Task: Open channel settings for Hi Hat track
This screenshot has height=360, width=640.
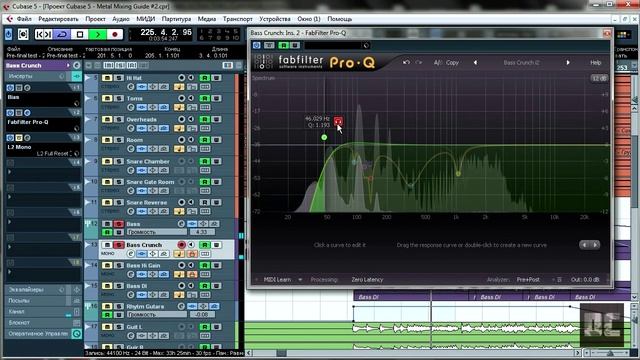Action: (x=131, y=87)
